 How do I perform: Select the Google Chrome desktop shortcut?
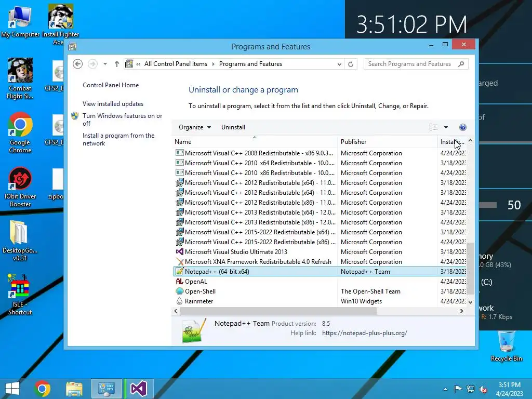click(x=20, y=132)
